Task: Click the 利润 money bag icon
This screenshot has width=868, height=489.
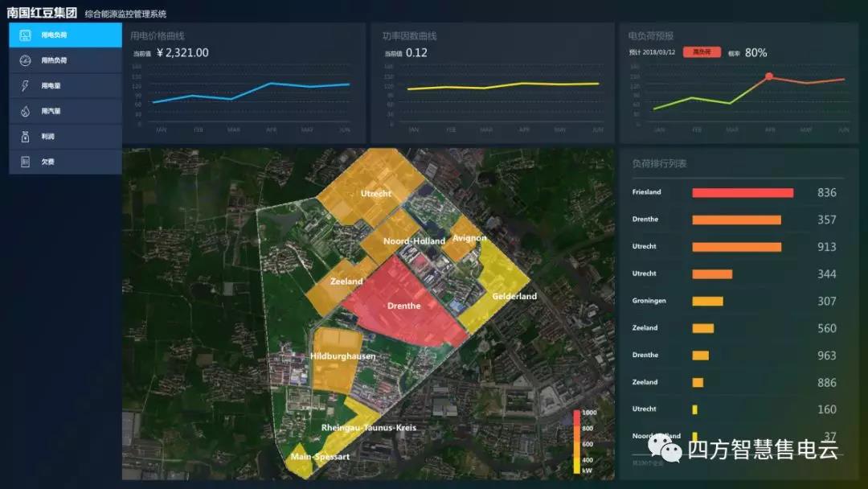Action: click(x=26, y=137)
